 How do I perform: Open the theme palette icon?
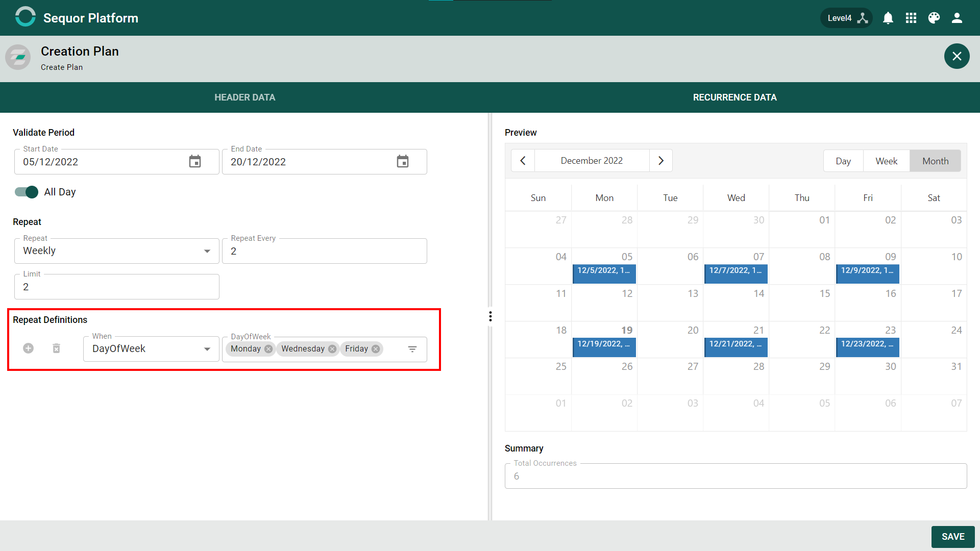pyautogui.click(x=934, y=18)
